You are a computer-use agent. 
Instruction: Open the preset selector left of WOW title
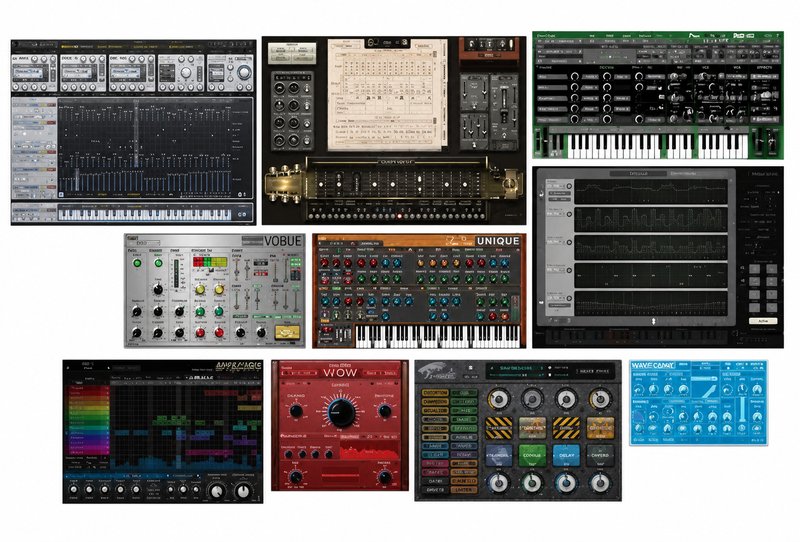(x=299, y=374)
